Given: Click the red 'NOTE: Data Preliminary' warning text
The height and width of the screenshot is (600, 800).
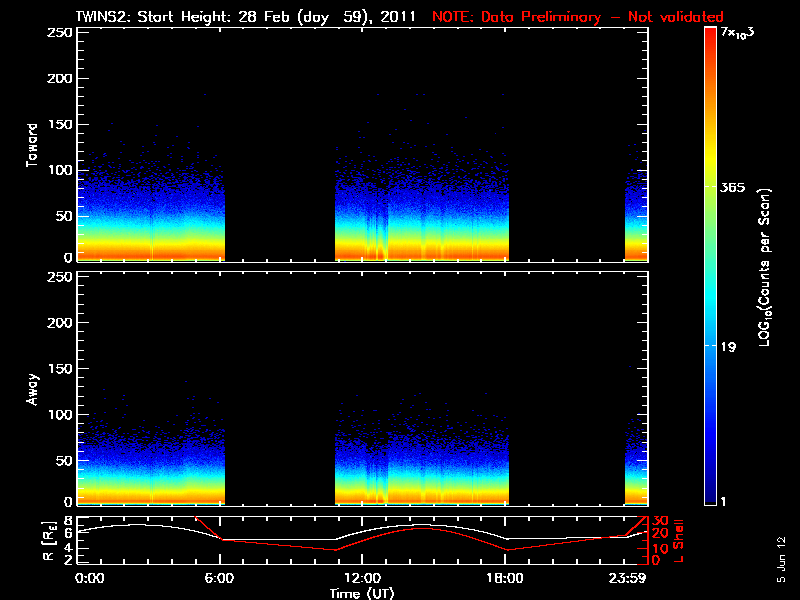Looking at the screenshot, I should 578,16.
